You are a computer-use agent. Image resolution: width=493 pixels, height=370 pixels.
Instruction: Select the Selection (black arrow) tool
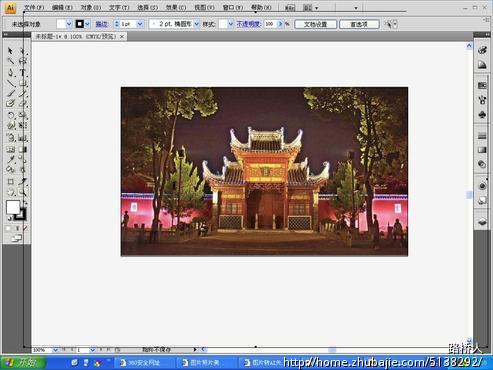click(x=10, y=51)
